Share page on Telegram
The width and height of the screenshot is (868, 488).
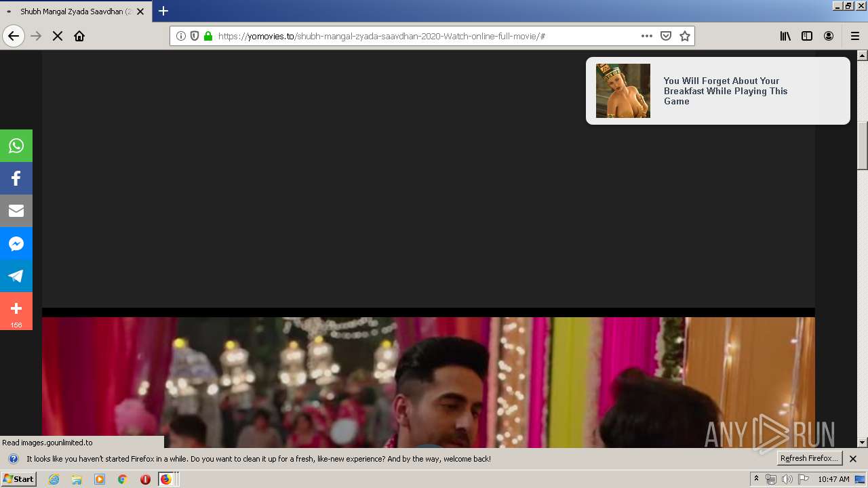pos(16,276)
